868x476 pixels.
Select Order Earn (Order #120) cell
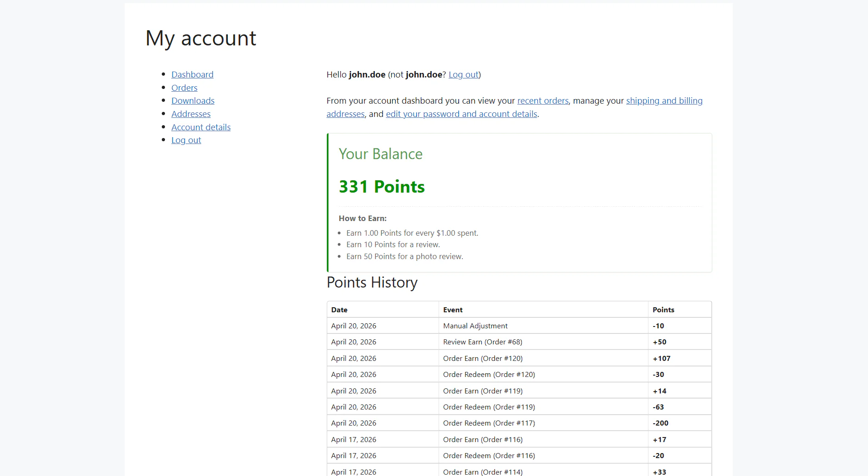pyautogui.click(x=543, y=358)
